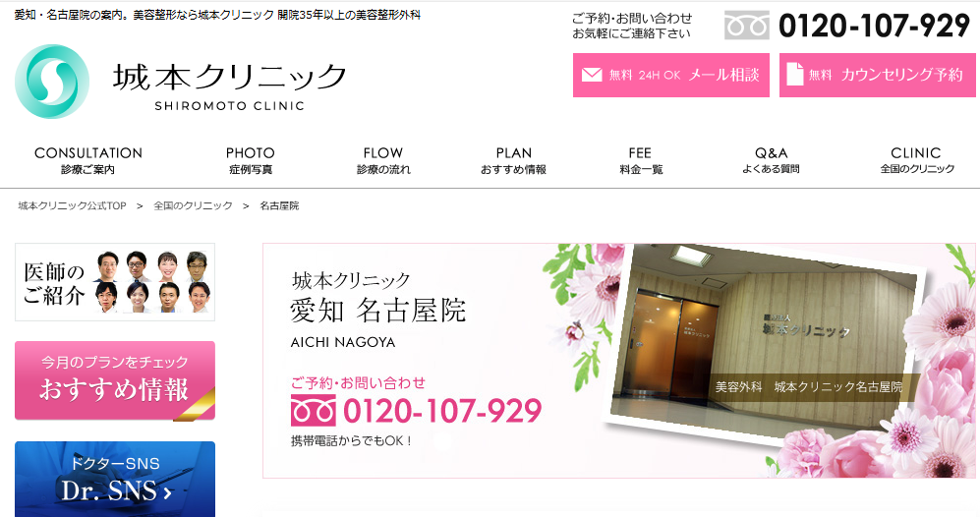Click the pink free-dial icon in banner
The width and height of the screenshot is (980, 517).
pos(314,412)
